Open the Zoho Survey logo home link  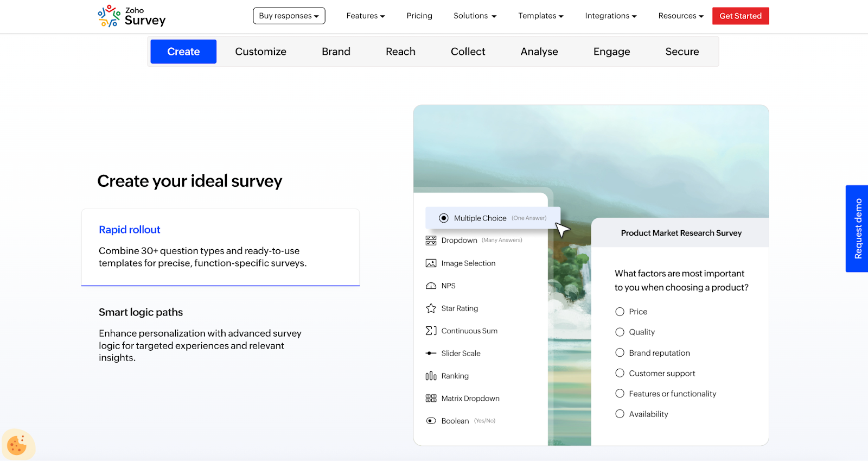132,16
